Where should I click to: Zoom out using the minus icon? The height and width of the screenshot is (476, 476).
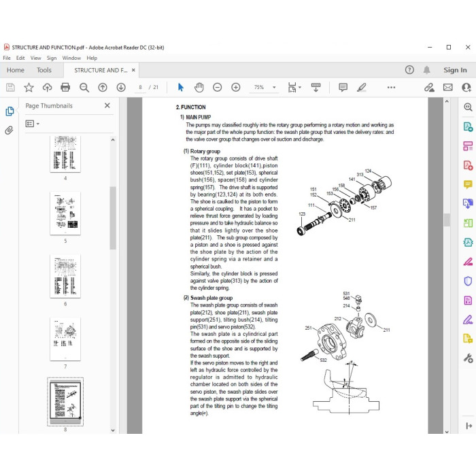(x=218, y=88)
